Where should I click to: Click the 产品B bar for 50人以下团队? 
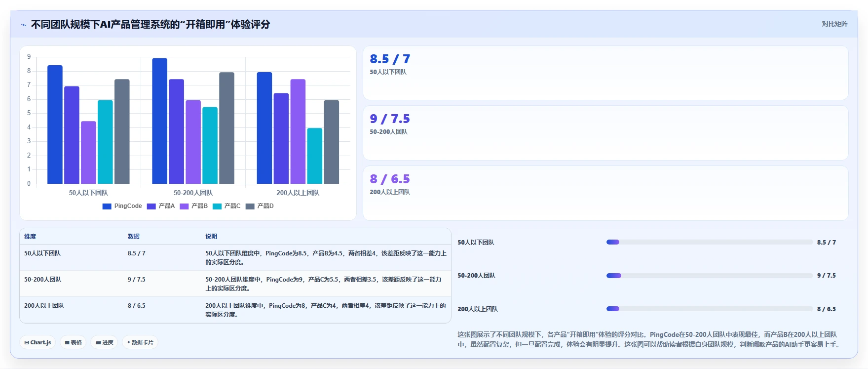pyautogui.click(x=88, y=153)
